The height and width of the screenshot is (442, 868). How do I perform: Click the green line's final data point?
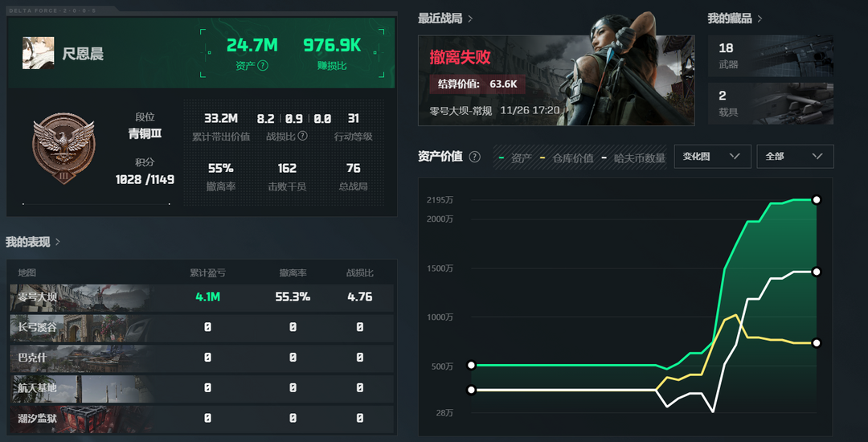[817, 199]
